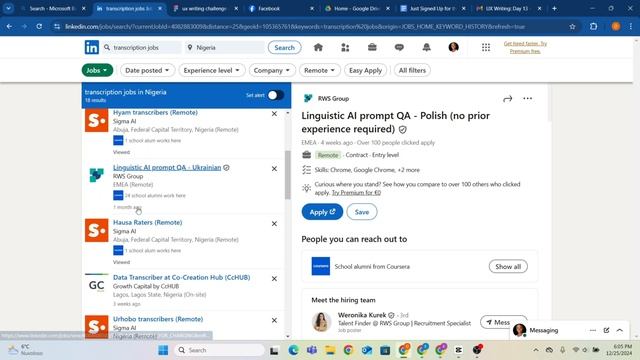Screen dimensions: 640x360
Task: Click Show all school alumni
Action: pyautogui.click(x=508, y=267)
